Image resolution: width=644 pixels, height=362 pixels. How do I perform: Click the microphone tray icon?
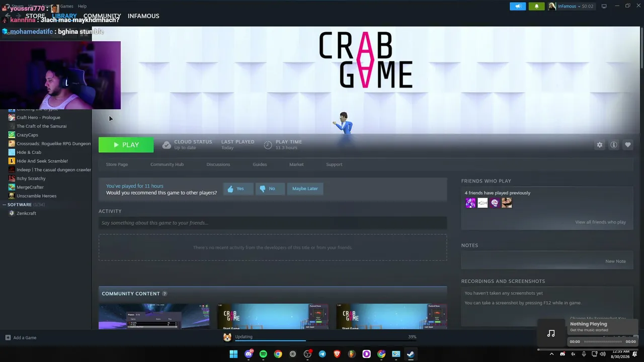[x=584, y=354]
